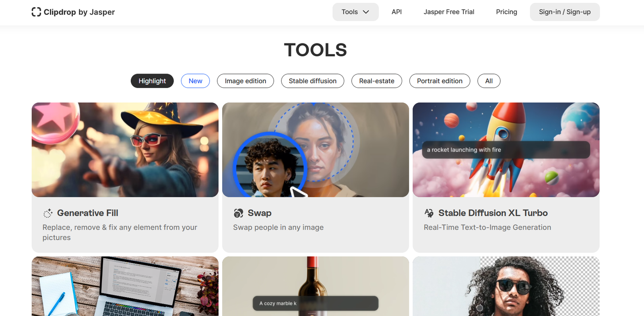Click the Generative Fill sparkle icon
This screenshot has height=316, width=644.
48,213
